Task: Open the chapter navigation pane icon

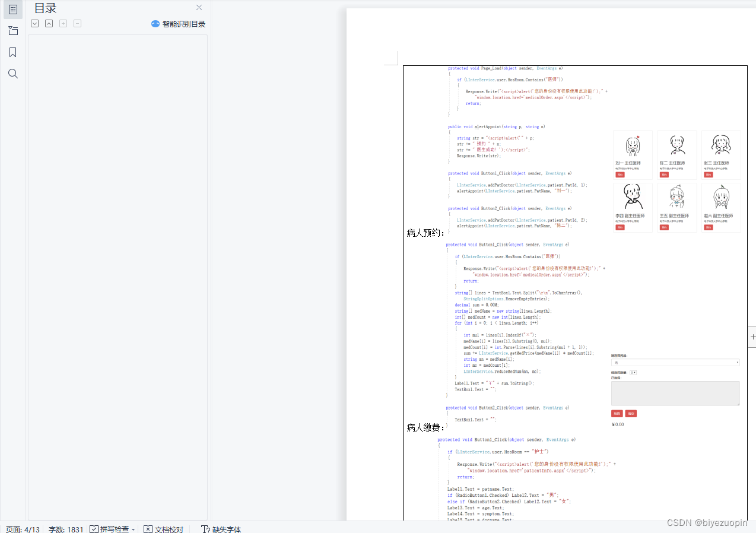Action: tap(13, 31)
